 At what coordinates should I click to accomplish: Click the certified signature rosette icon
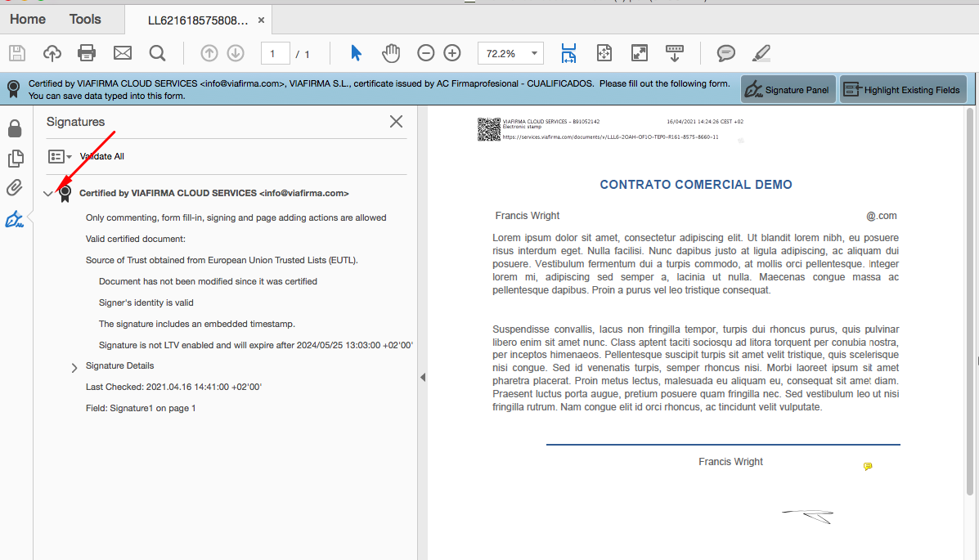coord(65,194)
